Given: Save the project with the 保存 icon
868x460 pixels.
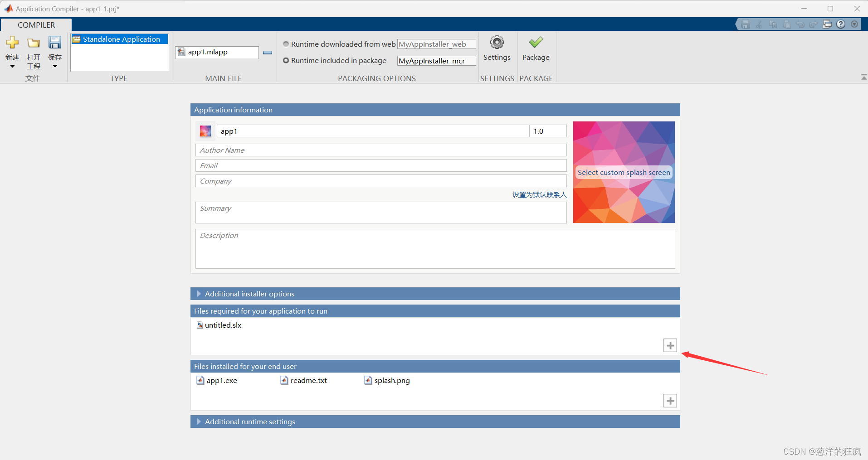Looking at the screenshot, I should click(54, 42).
